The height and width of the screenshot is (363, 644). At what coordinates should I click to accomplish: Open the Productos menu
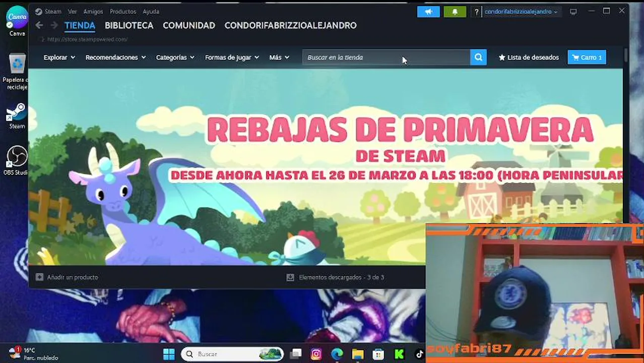[123, 11]
